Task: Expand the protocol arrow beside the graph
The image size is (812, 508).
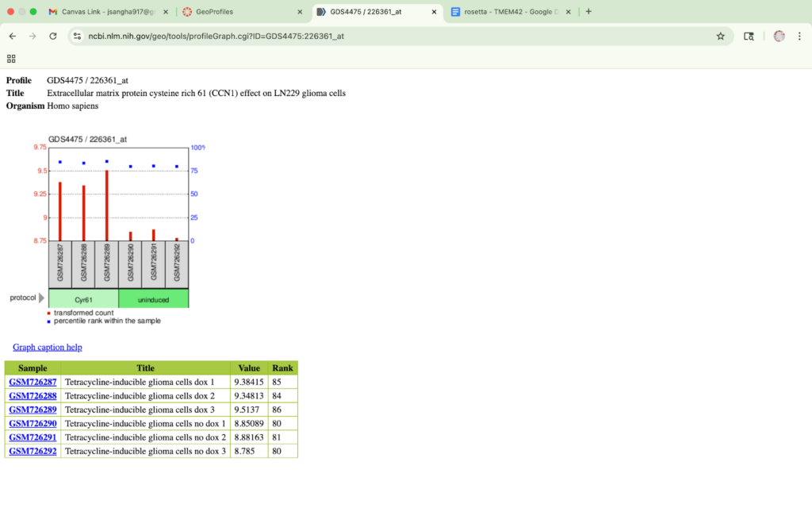Action: pos(42,298)
